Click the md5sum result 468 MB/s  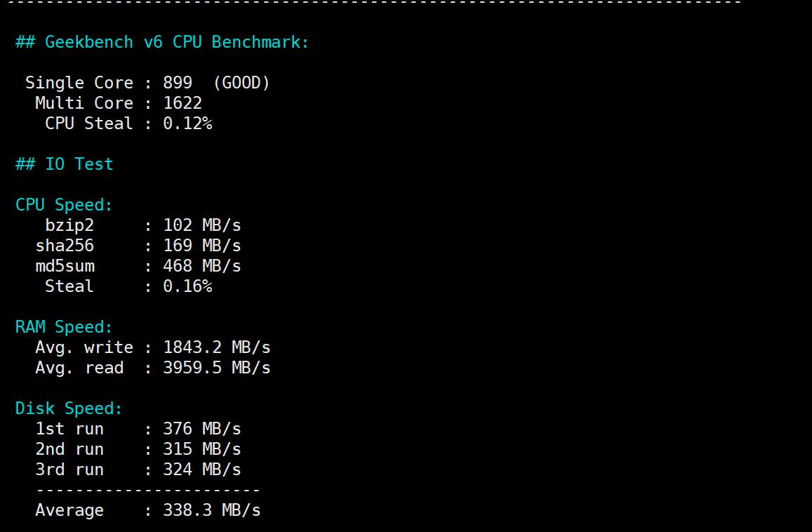(x=202, y=266)
